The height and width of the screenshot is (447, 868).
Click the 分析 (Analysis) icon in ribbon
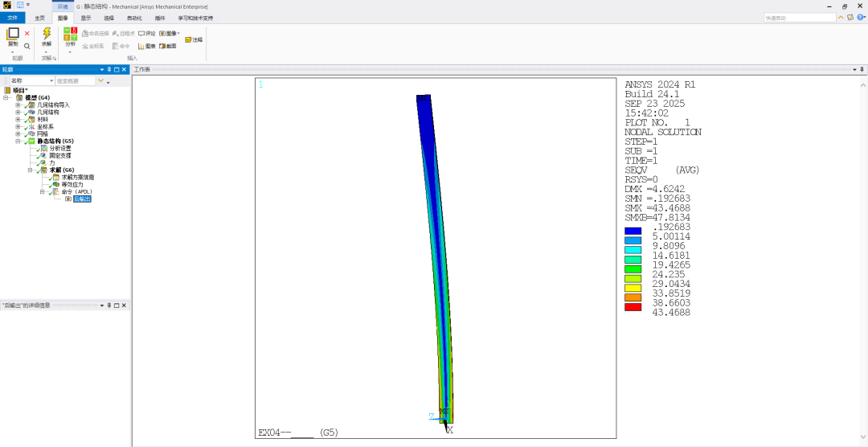[70, 35]
